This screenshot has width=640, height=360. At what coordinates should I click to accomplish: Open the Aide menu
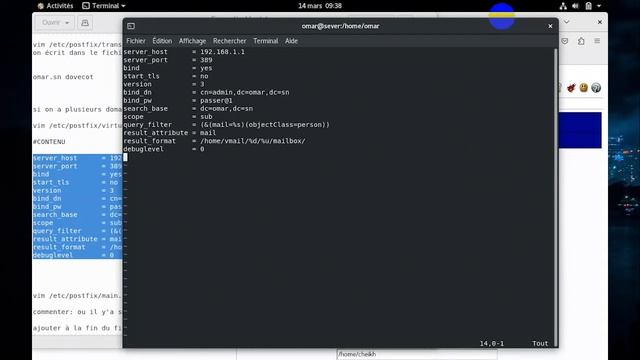pyautogui.click(x=291, y=41)
